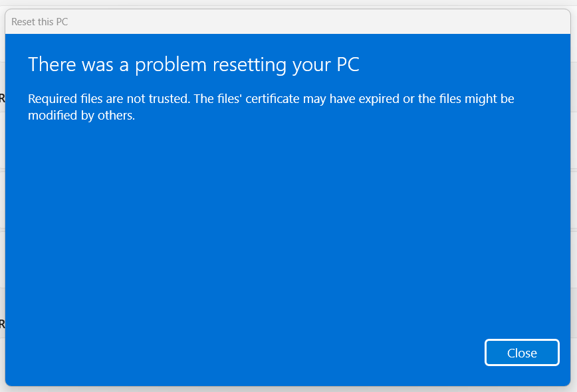Click "PC" at the end of the heading
The image size is (577, 392).
(x=347, y=65)
